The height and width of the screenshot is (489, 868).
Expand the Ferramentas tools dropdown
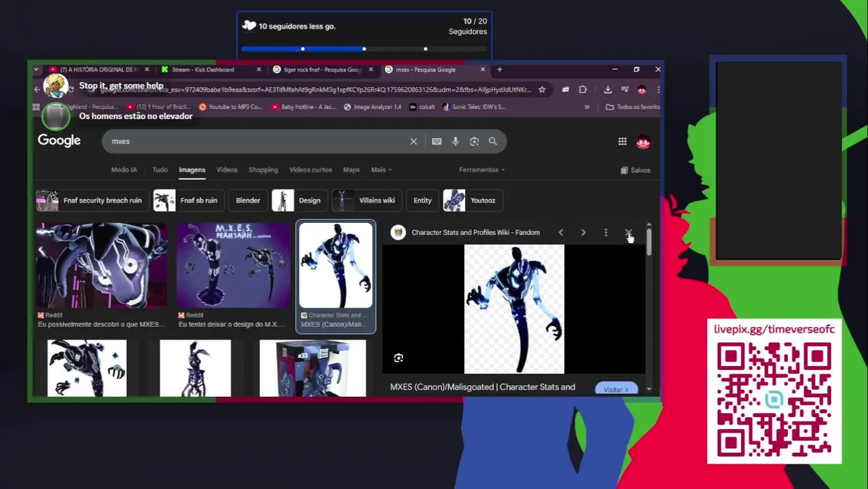[x=482, y=170]
